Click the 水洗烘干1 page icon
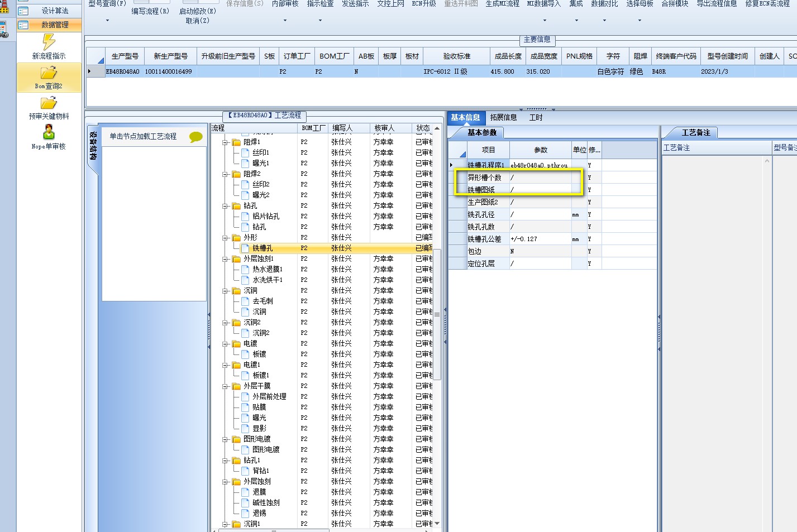Screen dimensions: 797x532 pos(245,280)
